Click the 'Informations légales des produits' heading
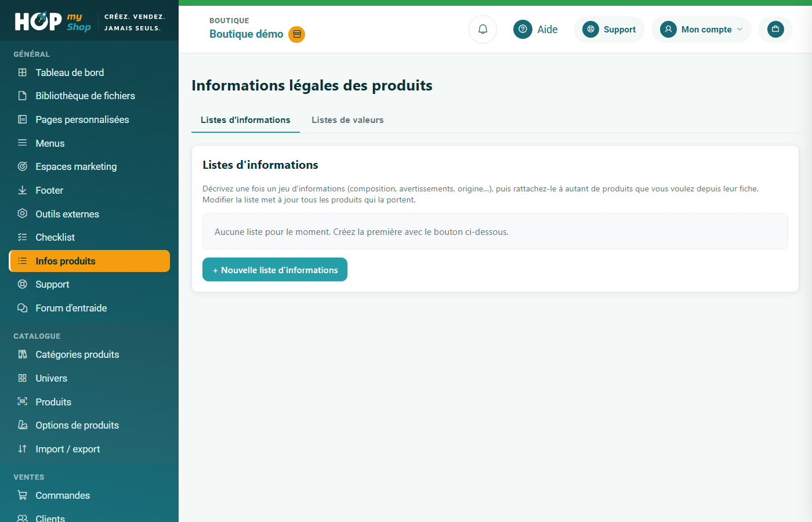The image size is (812, 522). (x=312, y=86)
